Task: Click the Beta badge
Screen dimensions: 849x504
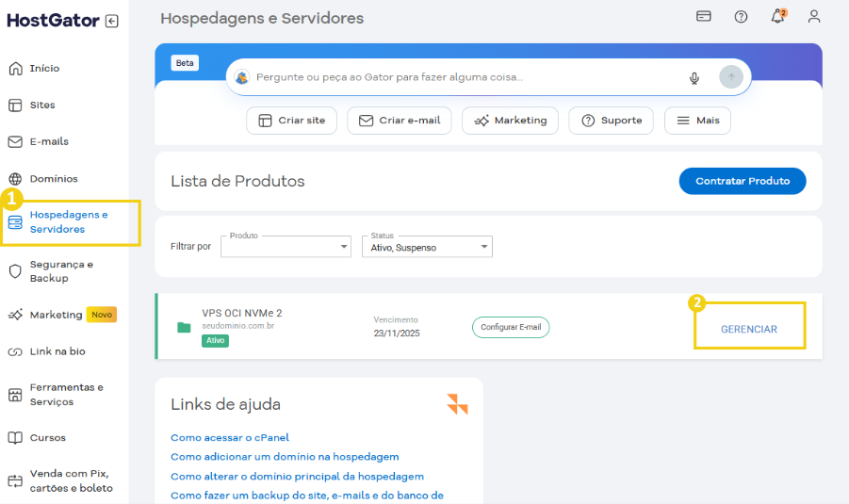Action: coord(185,63)
